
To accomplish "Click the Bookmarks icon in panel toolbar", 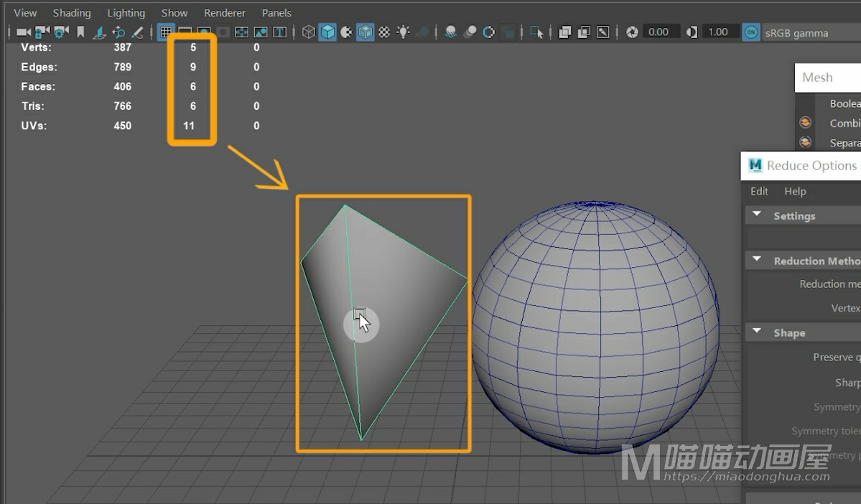I will [x=80, y=32].
